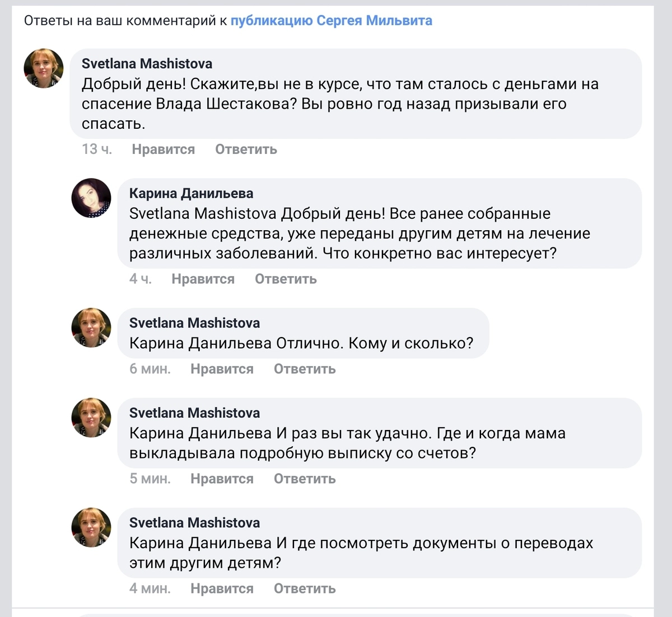Open Карина Данильева's profile picture

(91, 198)
